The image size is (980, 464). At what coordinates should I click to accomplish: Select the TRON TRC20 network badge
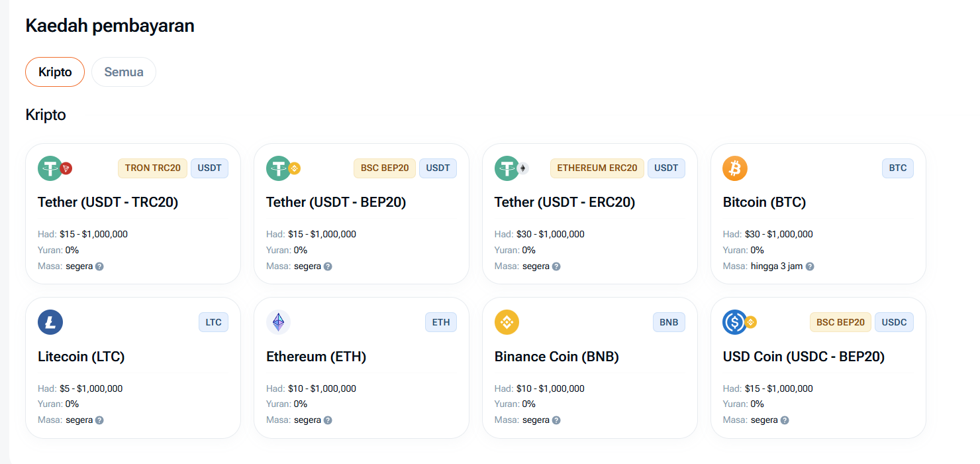point(153,168)
